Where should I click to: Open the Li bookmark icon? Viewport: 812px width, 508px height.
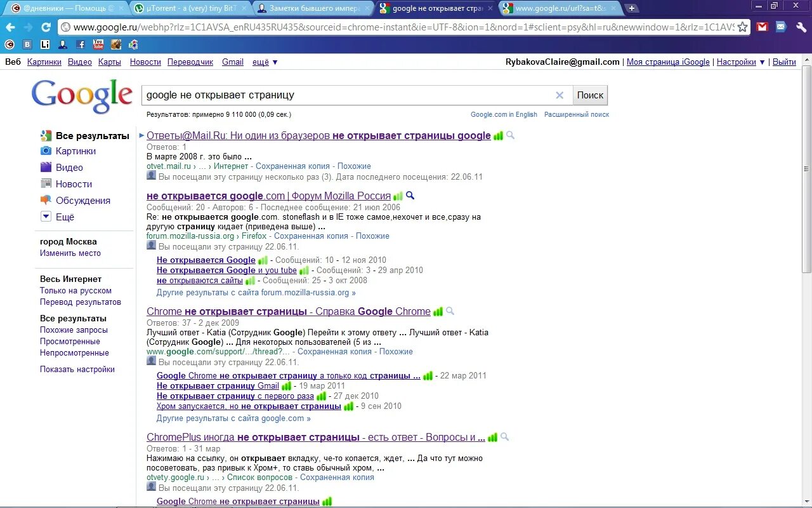(x=45, y=44)
